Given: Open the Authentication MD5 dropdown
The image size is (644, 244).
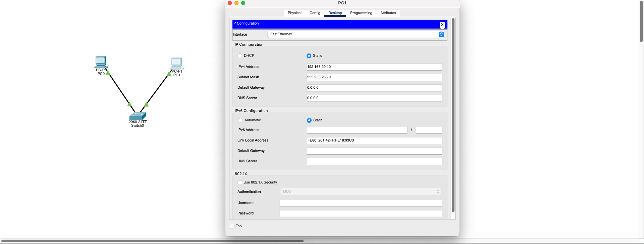Looking at the screenshot, I should tap(361, 192).
